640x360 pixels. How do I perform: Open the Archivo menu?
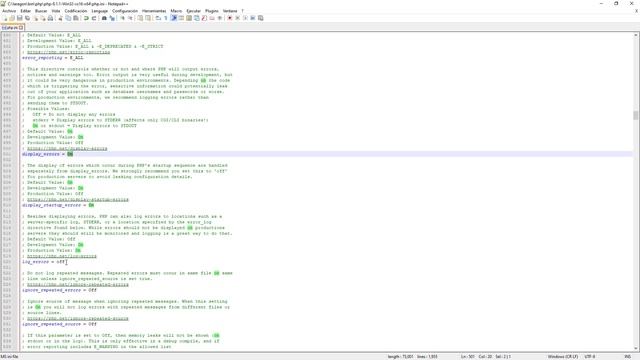click(x=9, y=11)
